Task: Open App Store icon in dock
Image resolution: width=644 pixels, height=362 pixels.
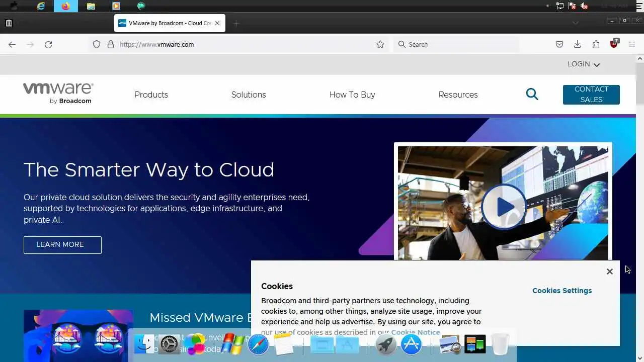Action: point(412,344)
